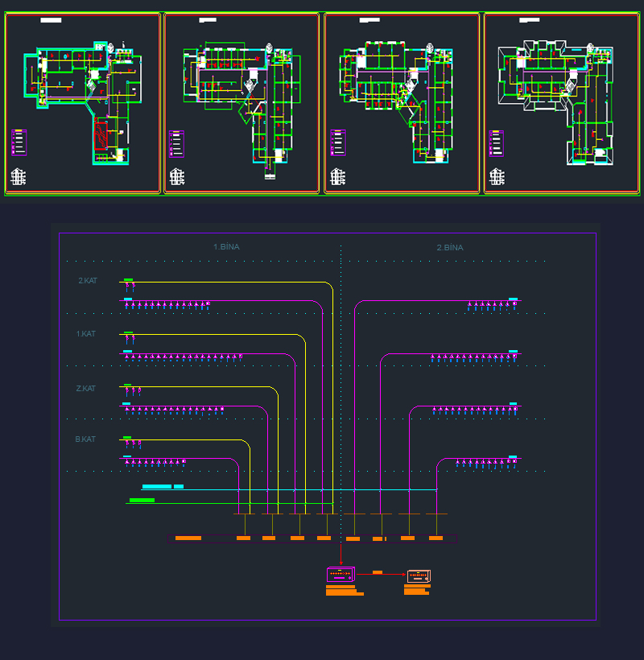The height and width of the screenshot is (660, 644).
Task: Click the orange label between the two panels
Action: coord(378,572)
